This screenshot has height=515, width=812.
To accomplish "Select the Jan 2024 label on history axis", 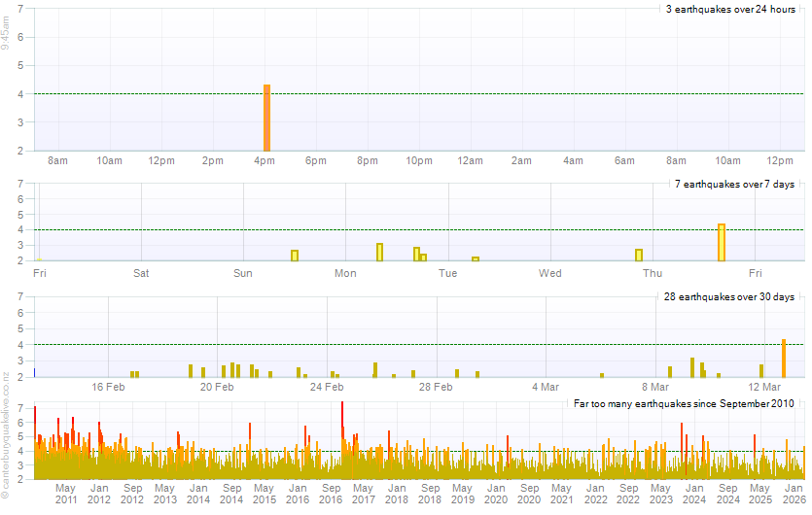I will click(694, 493).
